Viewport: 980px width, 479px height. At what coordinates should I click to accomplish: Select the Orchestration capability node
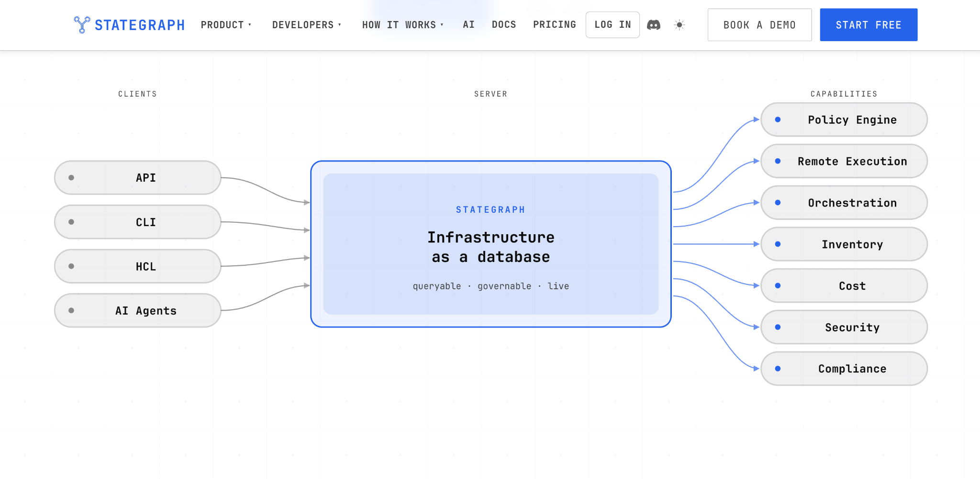pyautogui.click(x=844, y=203)
